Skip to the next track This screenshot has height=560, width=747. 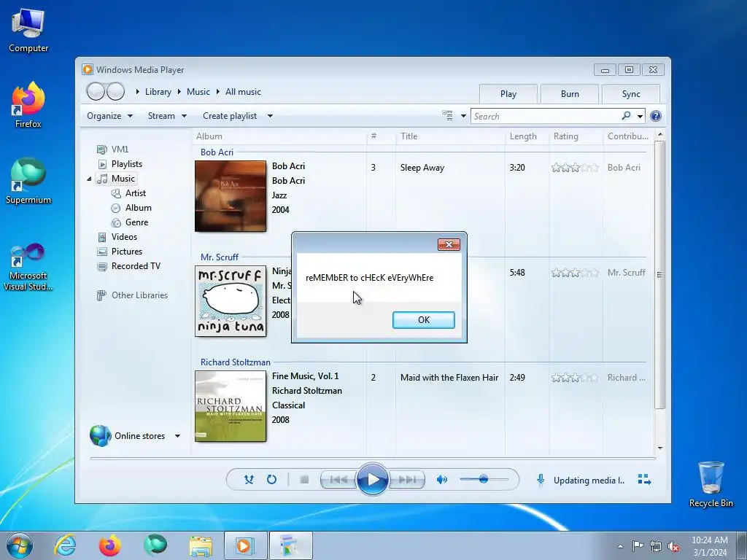(x=406, y=480)
